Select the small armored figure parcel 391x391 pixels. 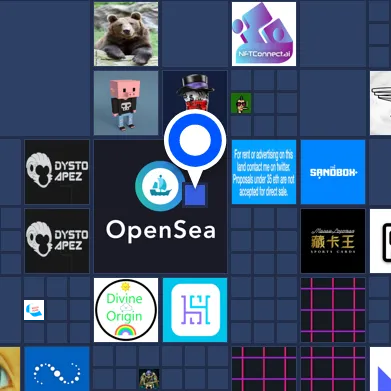pyautogui.click(x=149, y=379)
